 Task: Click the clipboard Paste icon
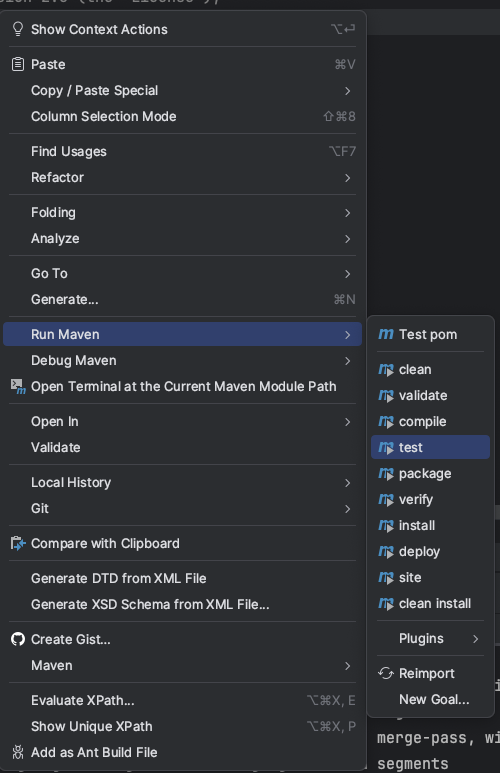click(18, 64)
